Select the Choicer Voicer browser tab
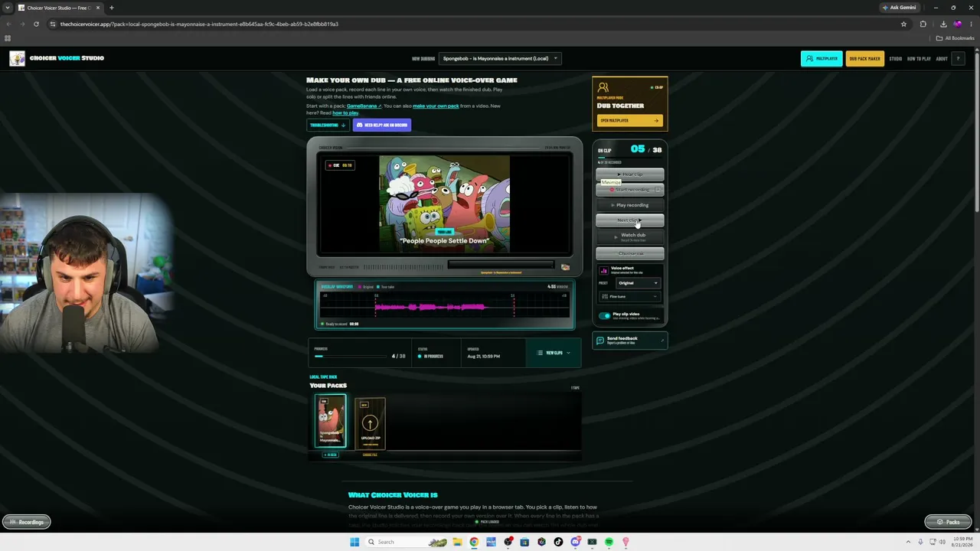 (x=59, y=8)
